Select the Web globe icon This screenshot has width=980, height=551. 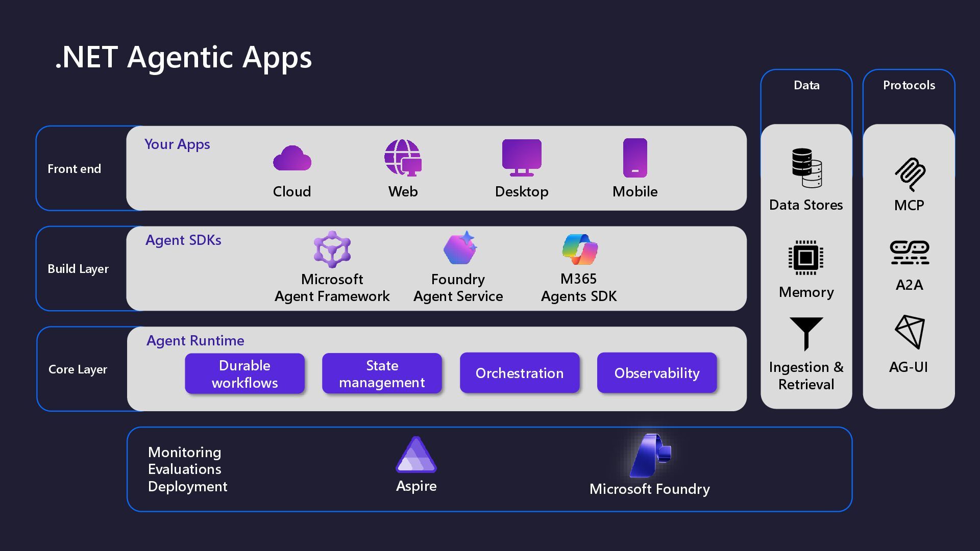(x=403, y=158)
